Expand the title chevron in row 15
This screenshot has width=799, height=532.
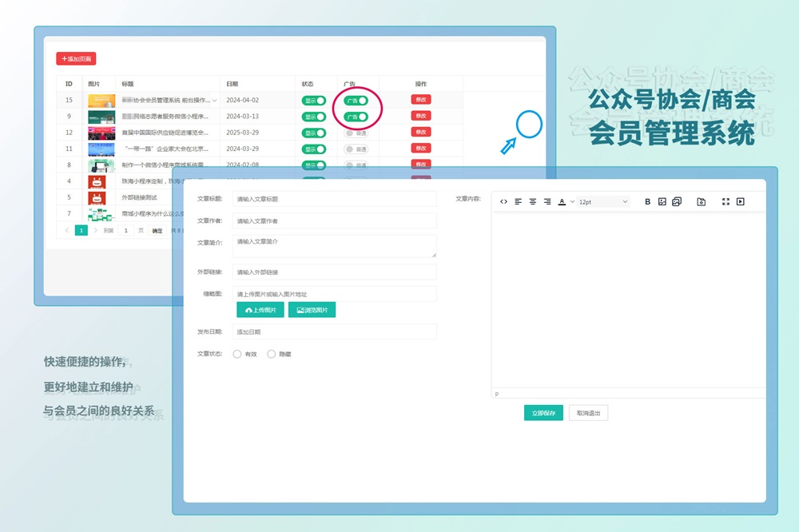pos(214,101)
